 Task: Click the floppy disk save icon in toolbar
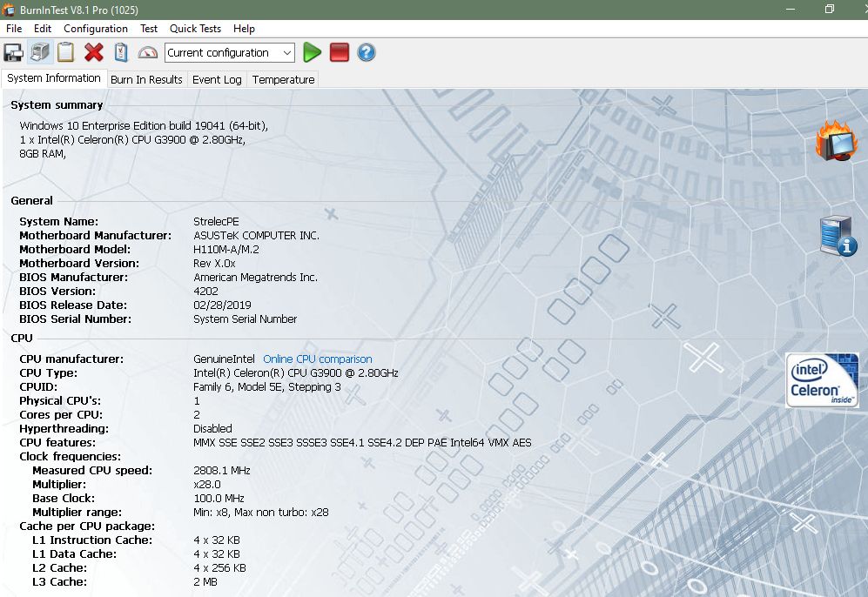[x=13, y=52]
